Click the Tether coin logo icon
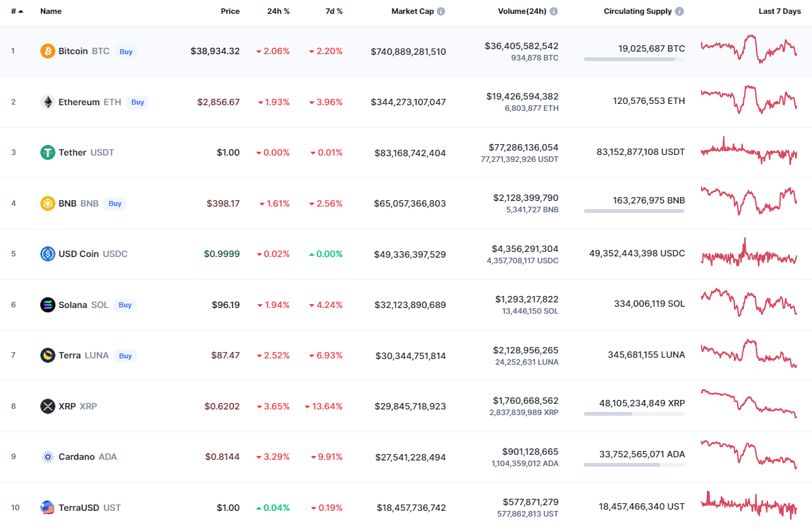This screenshot has width=812, height=531. 48,152
